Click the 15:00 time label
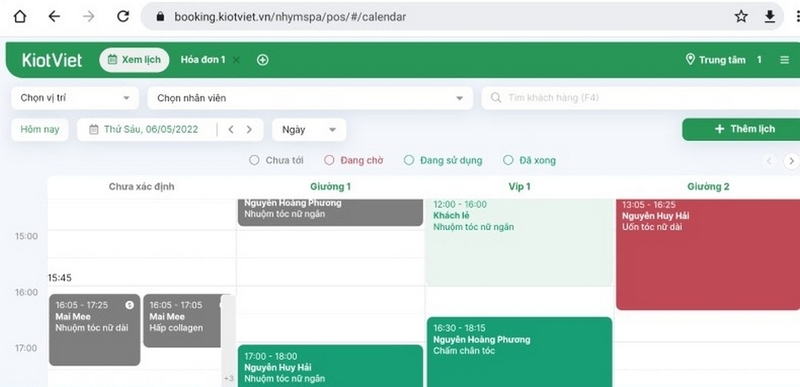The image size is (800, 387). pyautogui.click(x=26, y=236)
